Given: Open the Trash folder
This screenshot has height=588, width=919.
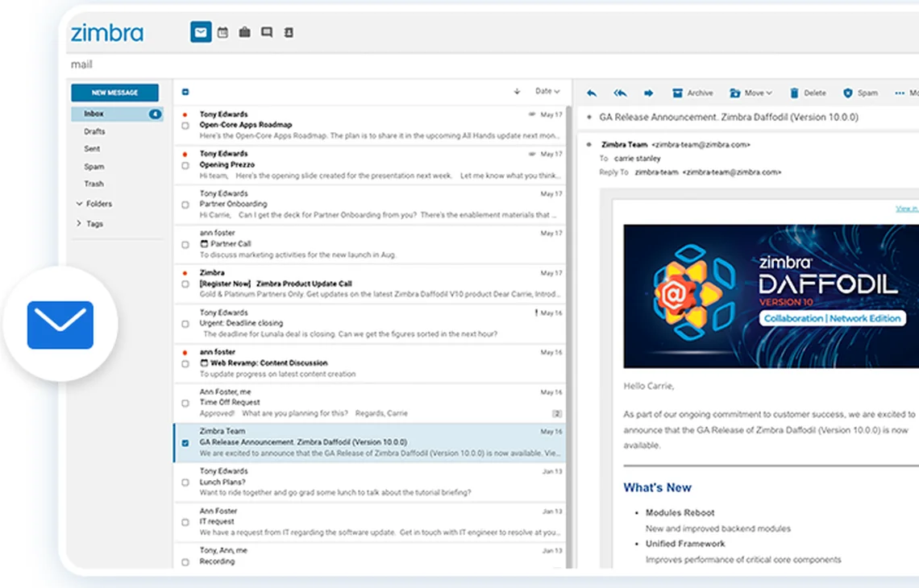Looking at the screenshot, I should click(x=94, y=184).
